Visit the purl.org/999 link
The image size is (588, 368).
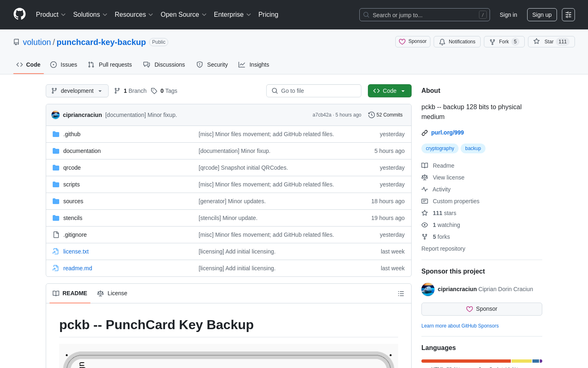coord(448,132)
